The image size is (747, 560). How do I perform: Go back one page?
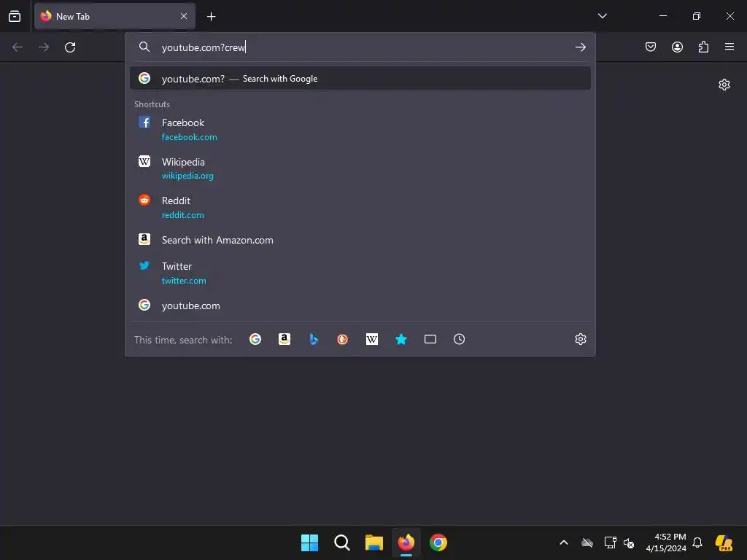(x=18, y=47)
